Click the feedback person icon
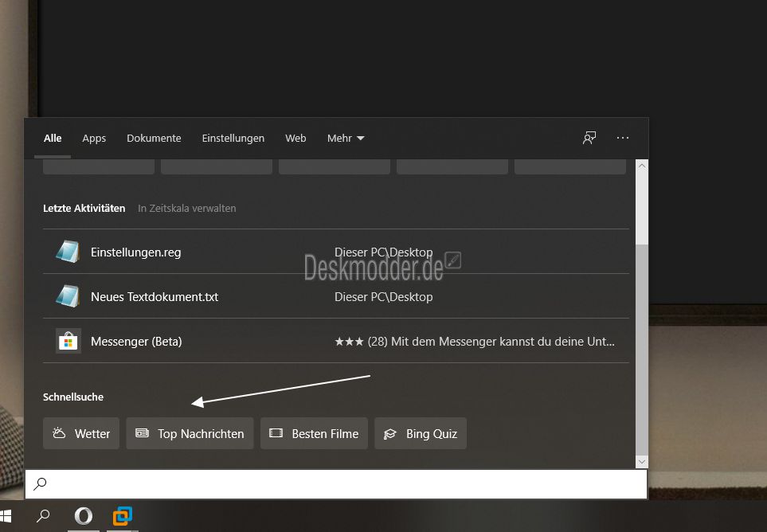The width and height of the screenshot is (767, 532). click(x=589, y=138)
